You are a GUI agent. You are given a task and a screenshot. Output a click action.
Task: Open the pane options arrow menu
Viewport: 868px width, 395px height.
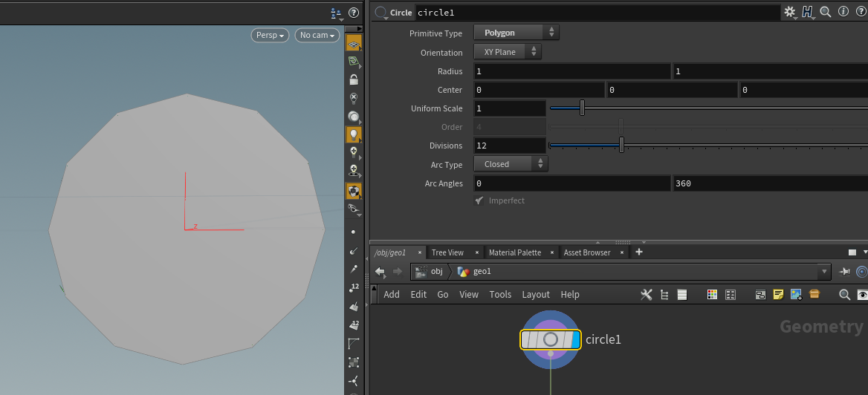[865, 252]
